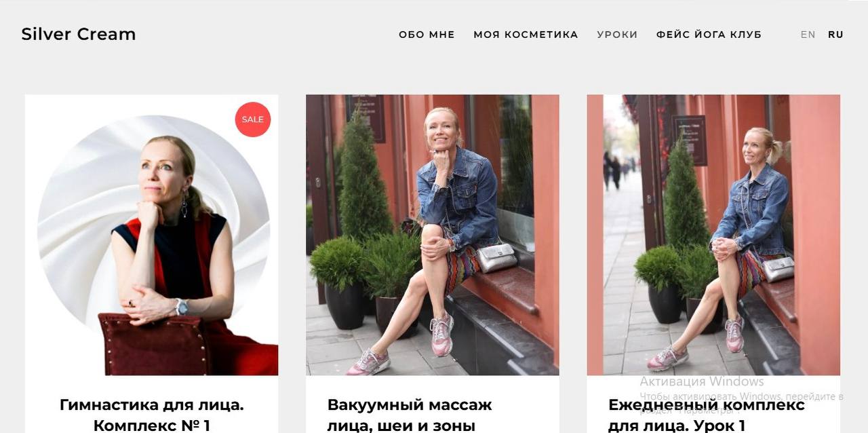
Task: Select the УРОКИ navigation item
Action: pos(617,35)
